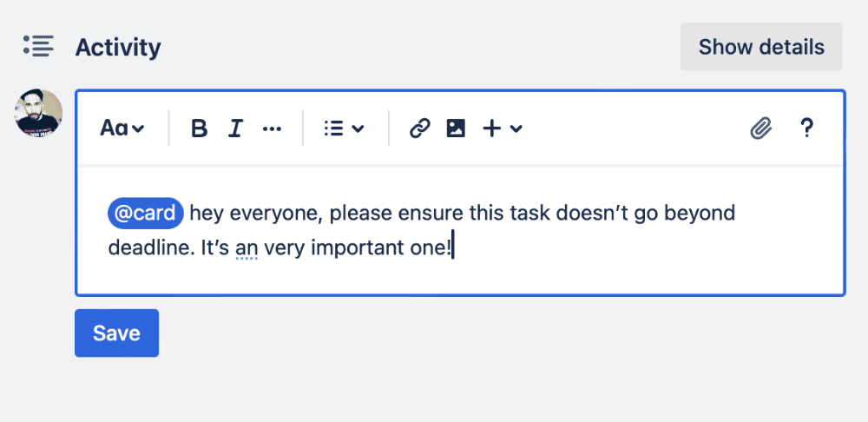The height and width of the screenshot is (422, 868).
Task: Add a hyperlink to the comment
Action: click(x=420, y=129)
